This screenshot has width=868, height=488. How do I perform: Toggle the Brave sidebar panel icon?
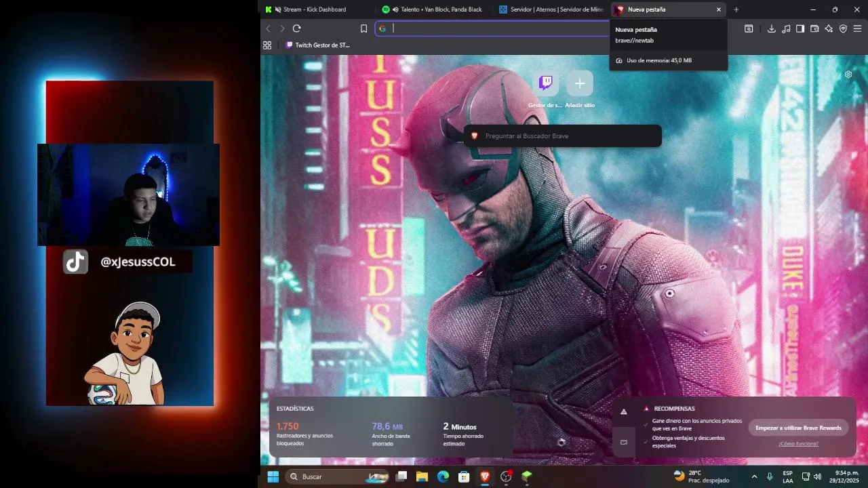(x=800, y=28)
